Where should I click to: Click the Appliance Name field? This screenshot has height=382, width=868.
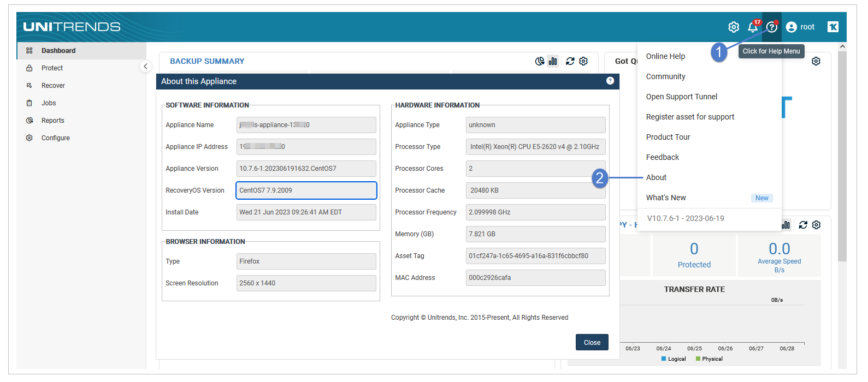click(306, 125)
